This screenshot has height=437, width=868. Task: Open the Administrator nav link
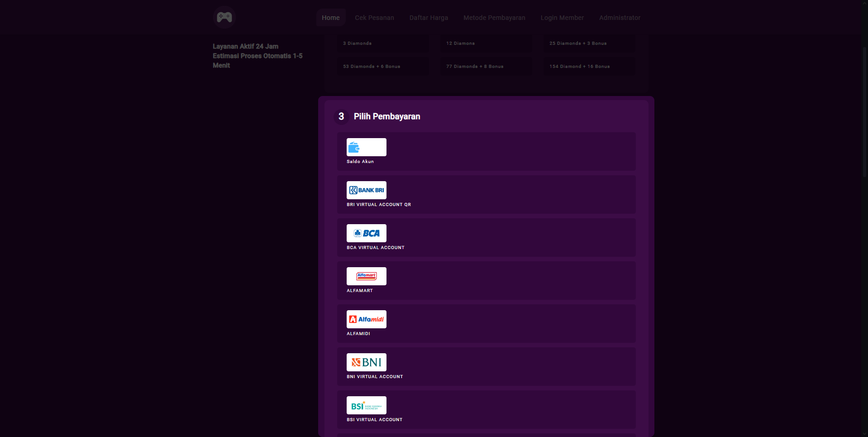tap(620, 18)
